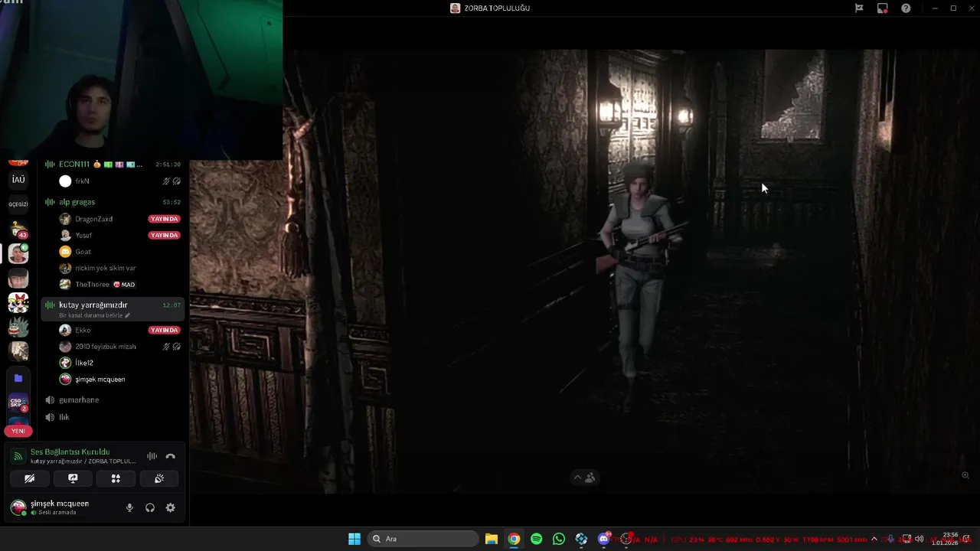Open the Discord quests flag icon

pos(859,8)
